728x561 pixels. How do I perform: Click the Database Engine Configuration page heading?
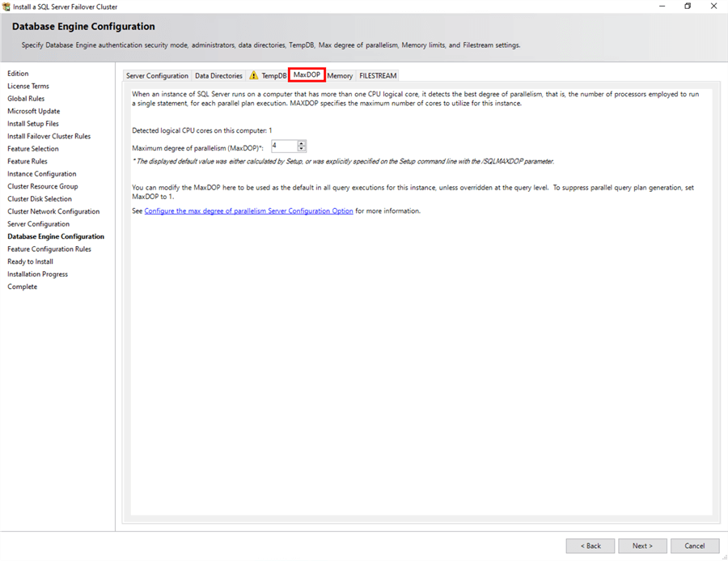click(x=83, y=27)
